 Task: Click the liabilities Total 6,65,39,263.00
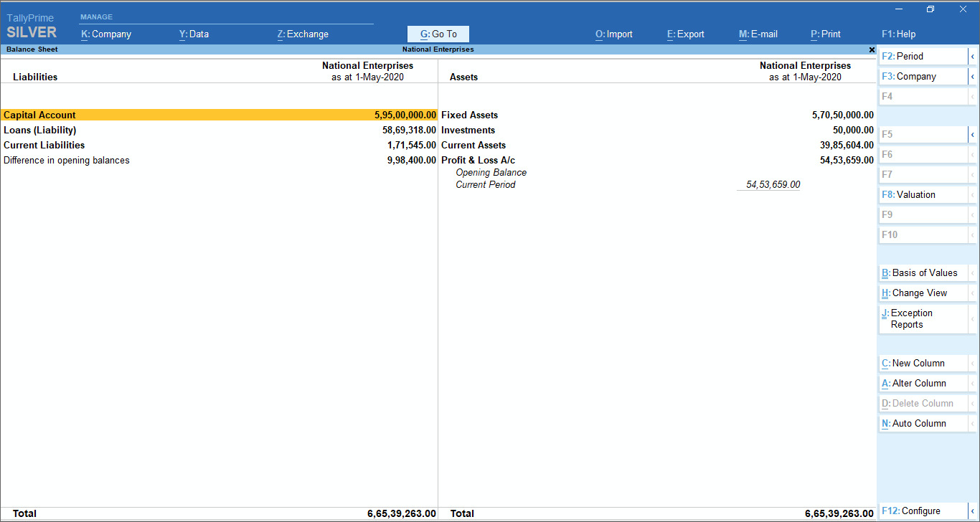click(x=402, y=513)
